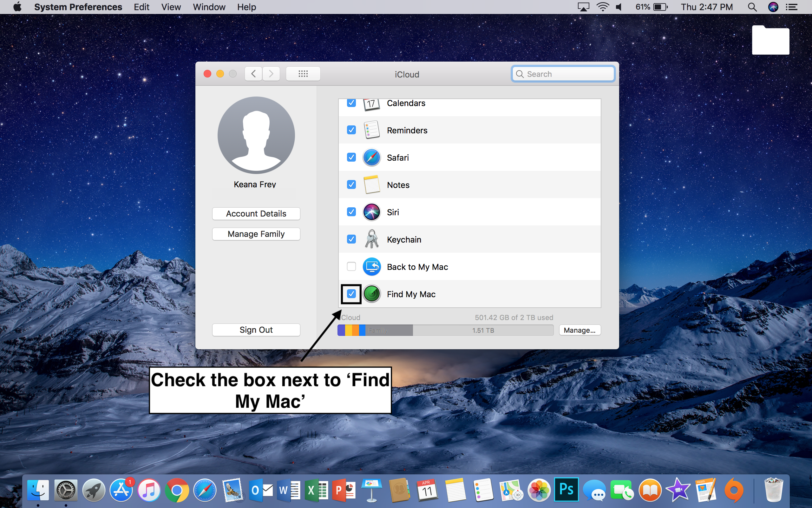
Task: Open Spotlight search magnifier
Action: (752, 7)
